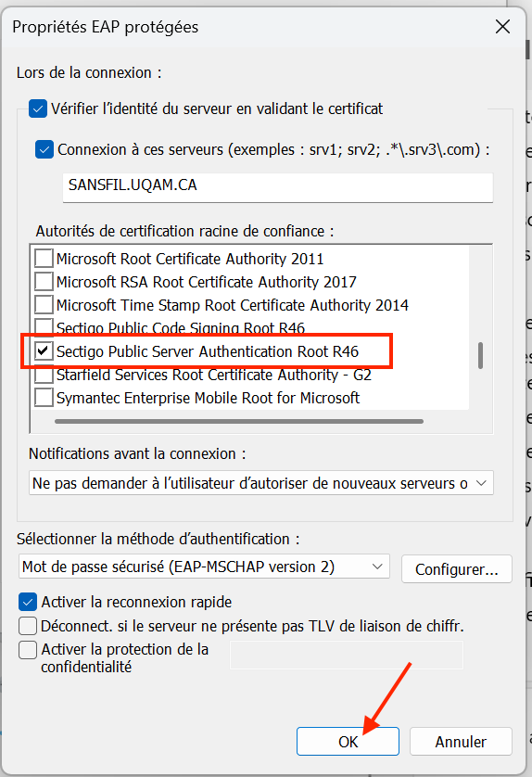The width and height of the screenshot is (532, 777).
Task: Check Microsoft Root Certificate Authority 2011
Action: coord(44,258)
